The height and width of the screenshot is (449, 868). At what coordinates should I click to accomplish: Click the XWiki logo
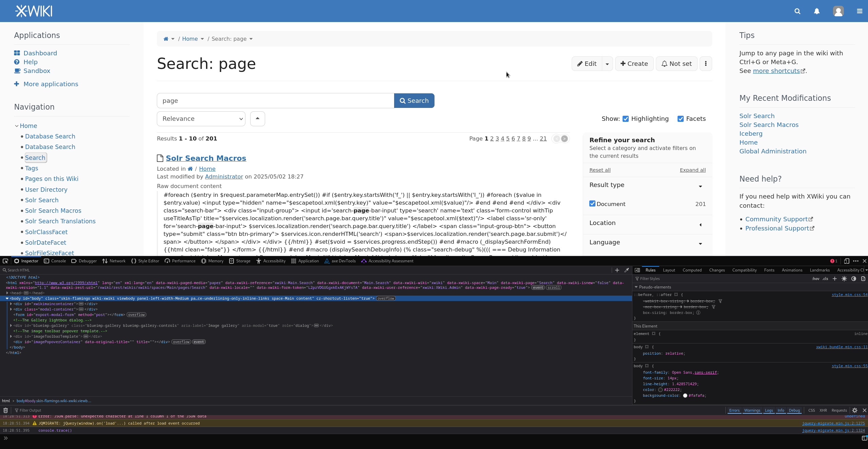(x=34, y=11)
